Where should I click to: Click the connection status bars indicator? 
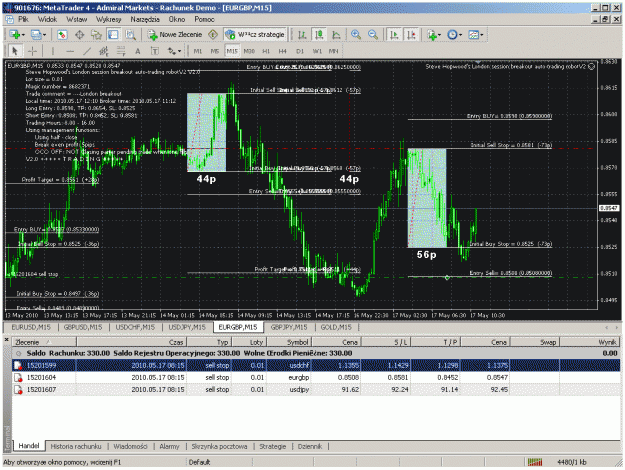pyautogui.click(x=535, y=462)
